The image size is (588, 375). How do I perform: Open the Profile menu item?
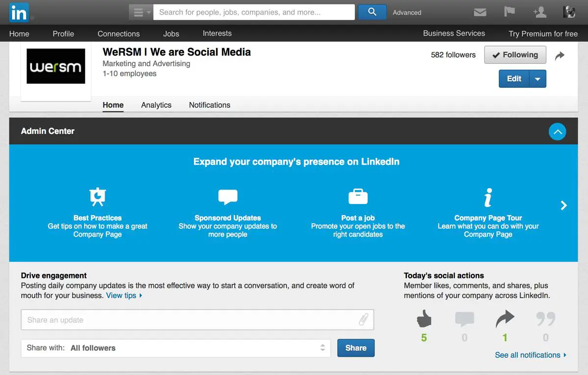click(63, 34)
